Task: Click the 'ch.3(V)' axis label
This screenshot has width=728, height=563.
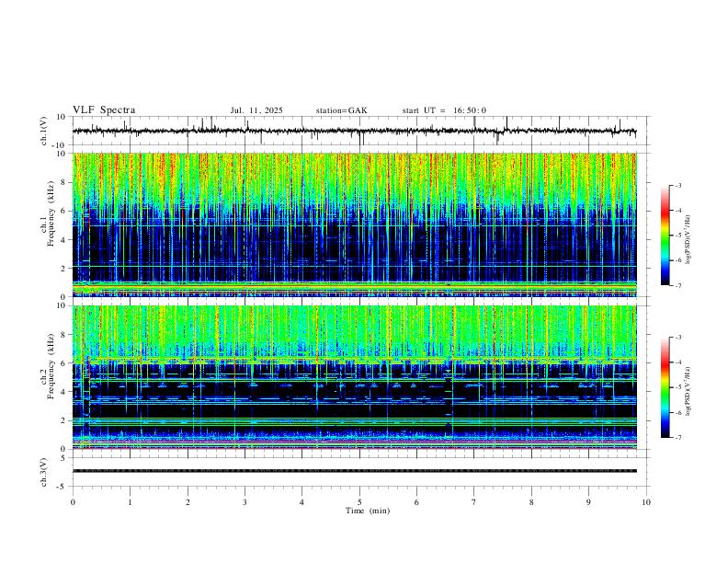Action: coord(44,473)
